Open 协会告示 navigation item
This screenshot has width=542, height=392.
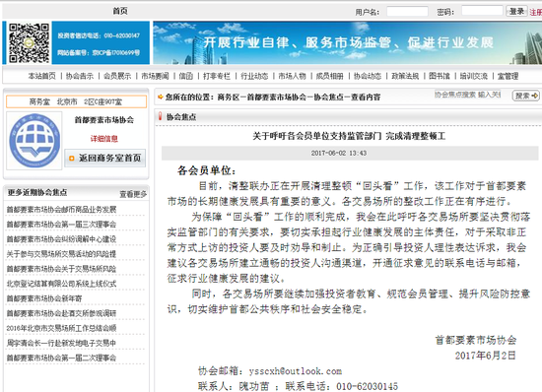80,76
